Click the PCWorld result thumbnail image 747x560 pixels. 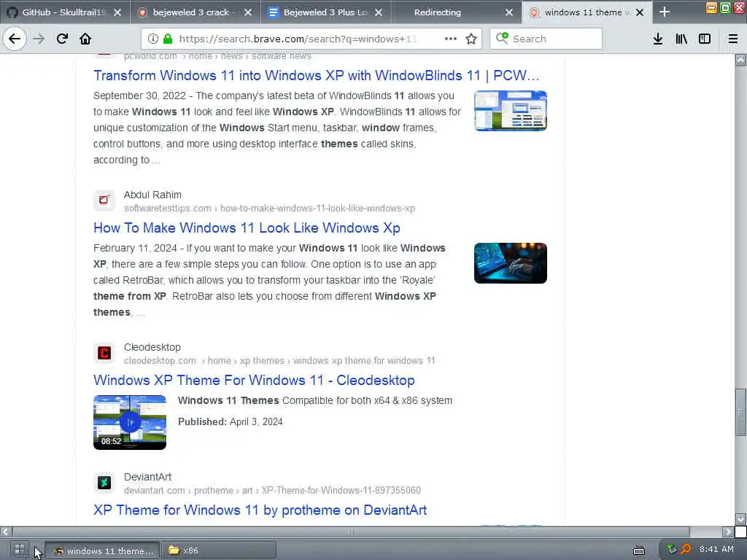(x=510, y=111)
